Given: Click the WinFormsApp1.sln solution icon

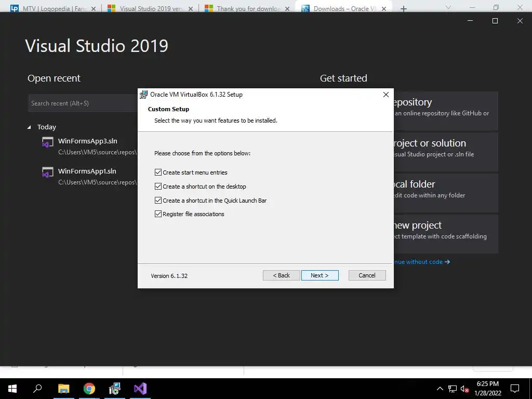Looking at the screenshot, I should pyautogui.click(x=47, y=172).
